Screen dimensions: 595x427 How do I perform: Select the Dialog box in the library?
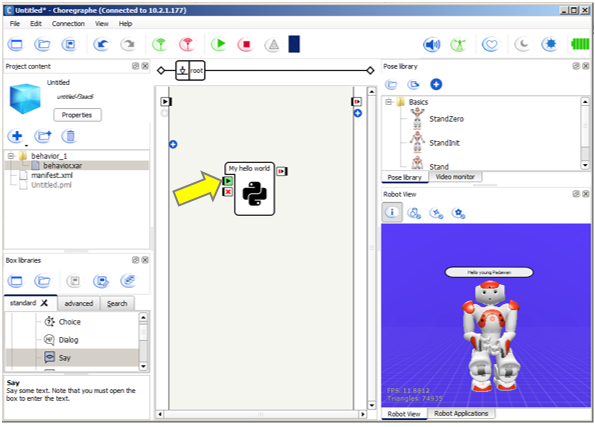point(68,340)
